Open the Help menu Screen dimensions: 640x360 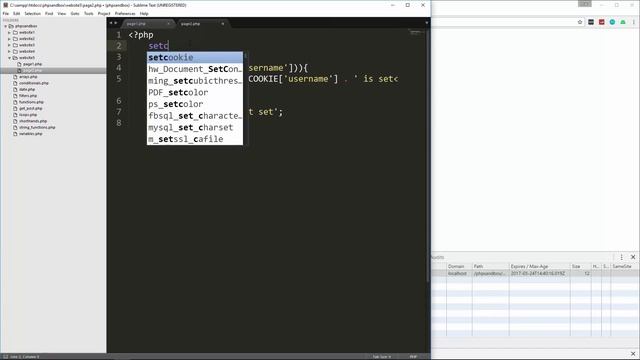click(144, 13)
